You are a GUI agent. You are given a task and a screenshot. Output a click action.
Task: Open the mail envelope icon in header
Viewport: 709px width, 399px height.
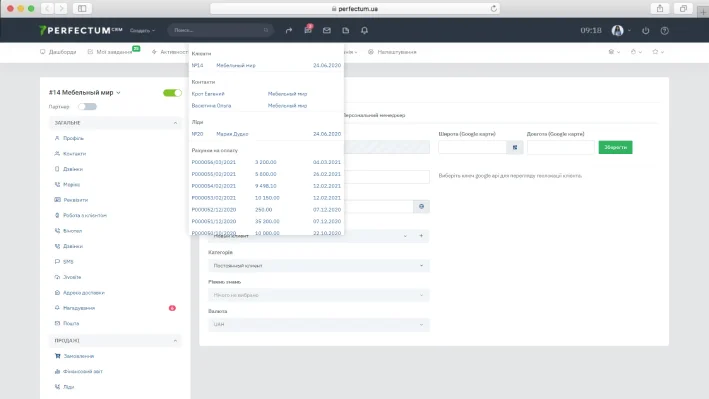[x=326, y=30]
